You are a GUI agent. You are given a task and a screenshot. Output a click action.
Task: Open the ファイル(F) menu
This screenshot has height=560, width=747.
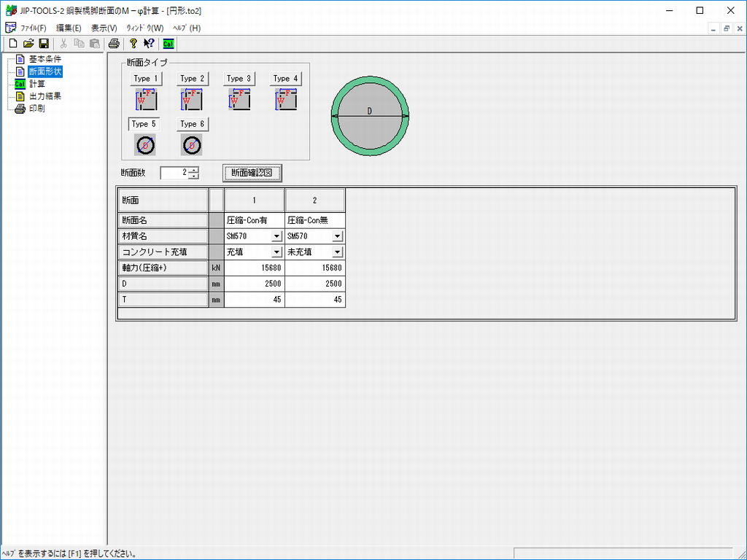[33, 28]
